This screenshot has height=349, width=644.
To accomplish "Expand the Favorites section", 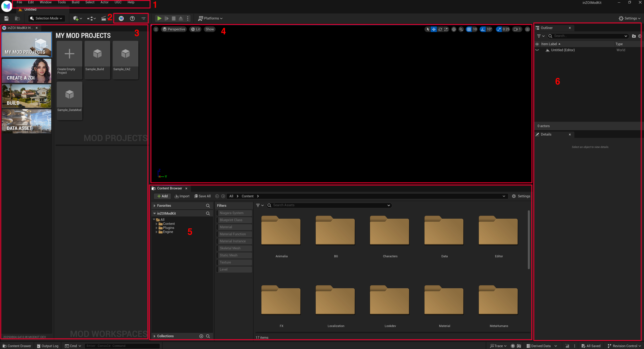I will [155, 205].
